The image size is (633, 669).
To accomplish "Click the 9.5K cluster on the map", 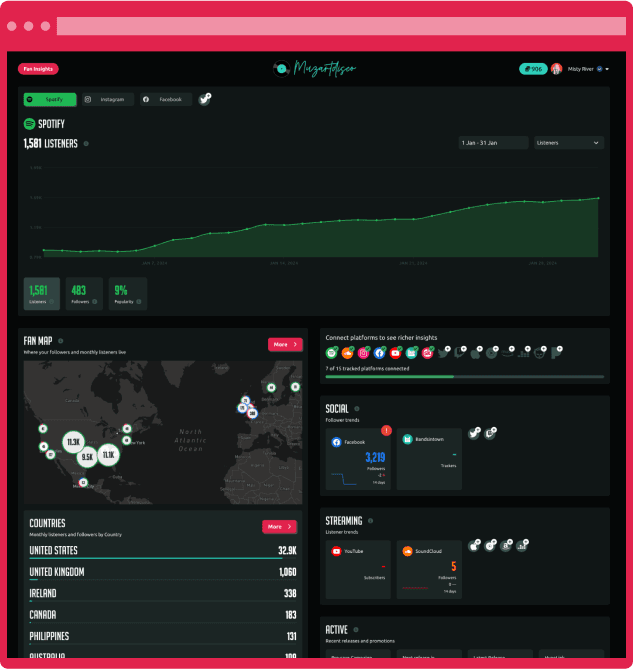I will click(87, 457).
